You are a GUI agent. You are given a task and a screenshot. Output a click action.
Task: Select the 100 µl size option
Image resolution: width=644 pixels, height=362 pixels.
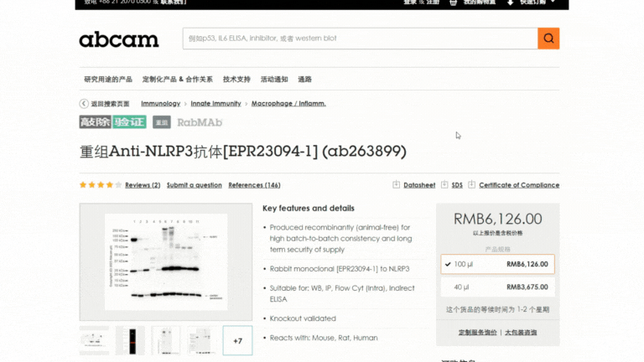coord(497,264)
